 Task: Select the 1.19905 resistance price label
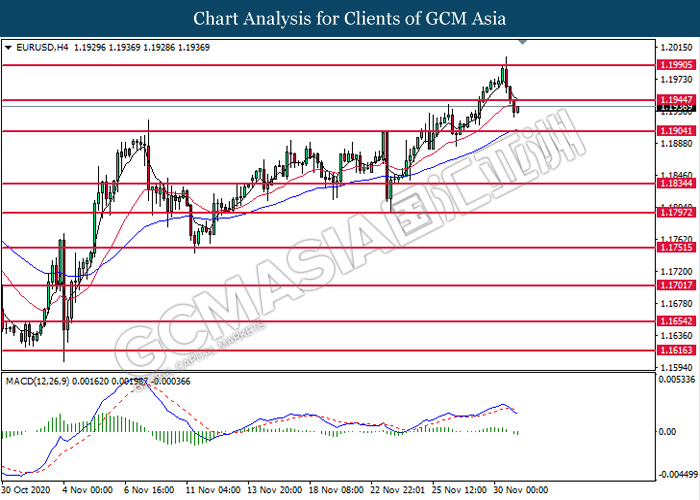pos(677,65)
